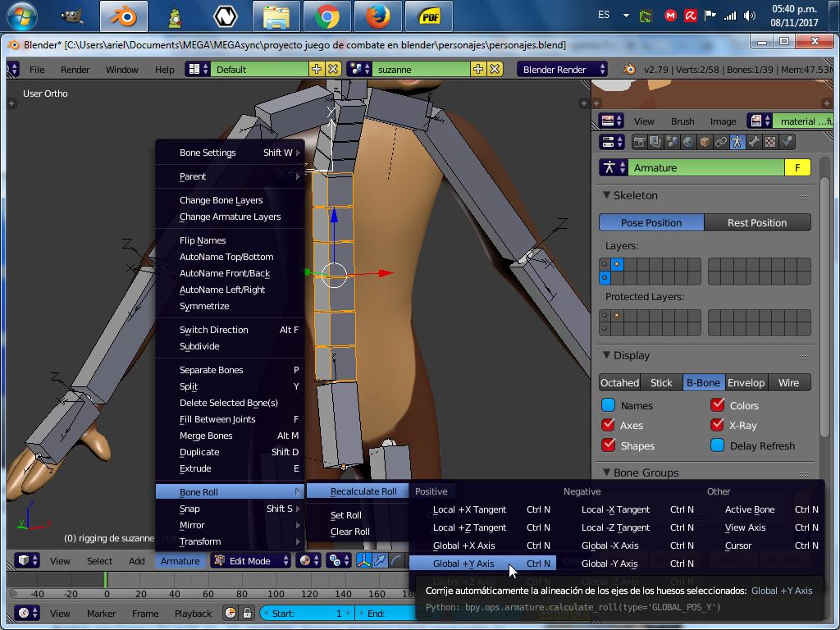Image resolution: width=840 pixels, height=630 pixels.
Task: Choose Switch Direction from Armature menu
Action: [x=231, y=330]
